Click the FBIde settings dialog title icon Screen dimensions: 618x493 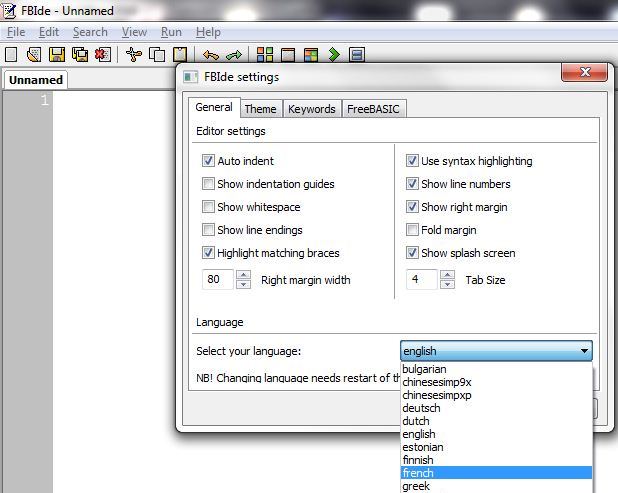pyautogui.click(x=190, y=77)
